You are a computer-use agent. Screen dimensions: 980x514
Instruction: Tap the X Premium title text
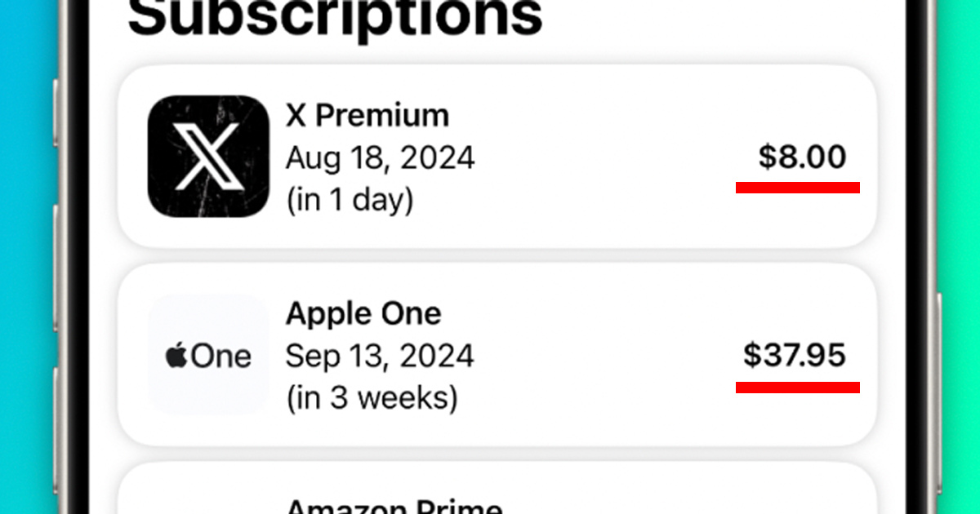click(x=367, y=116)
